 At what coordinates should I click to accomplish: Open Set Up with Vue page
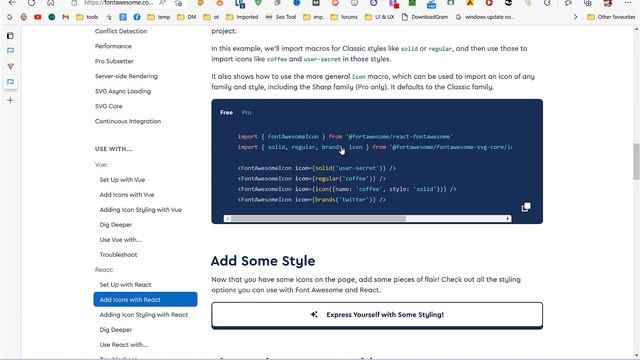(122, 180)
